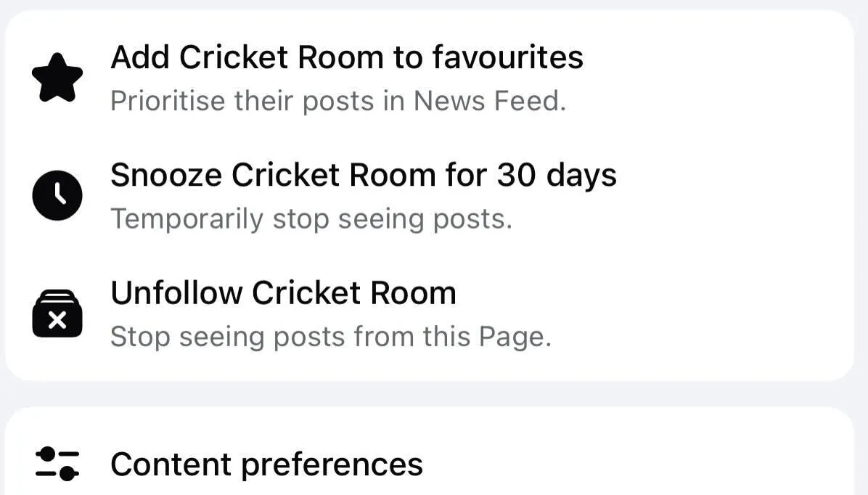
Task: Click "News Feed" in the favourites description
Action: pyautogui.click(x=489, y=101)
